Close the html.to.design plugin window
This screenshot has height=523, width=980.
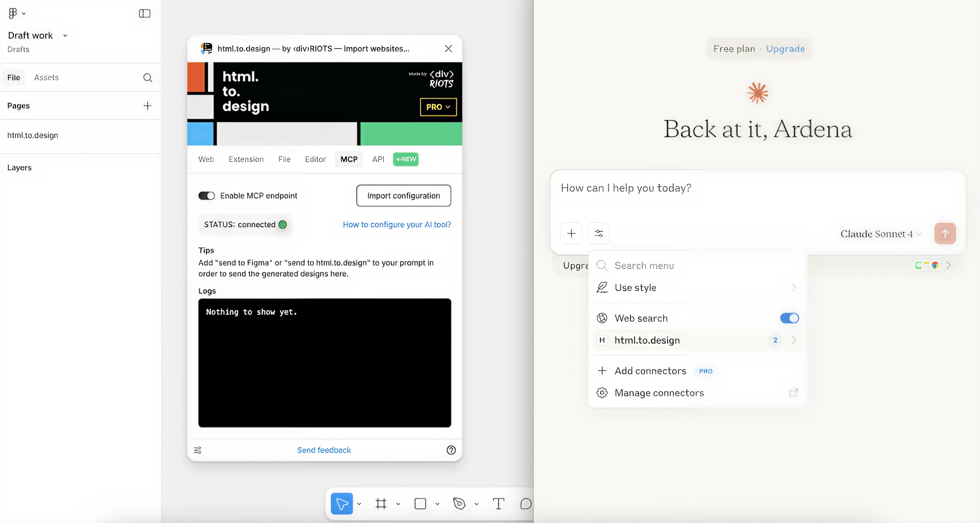click(449, 49)
